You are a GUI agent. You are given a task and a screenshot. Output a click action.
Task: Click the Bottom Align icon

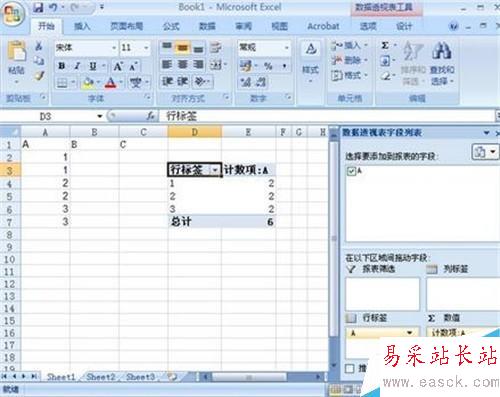[198, 48]
